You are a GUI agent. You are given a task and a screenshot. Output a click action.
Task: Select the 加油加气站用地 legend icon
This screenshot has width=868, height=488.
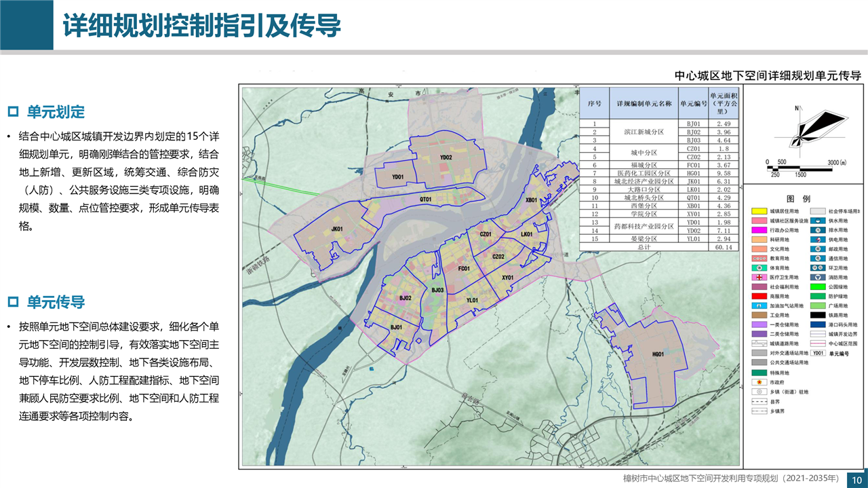758,306
